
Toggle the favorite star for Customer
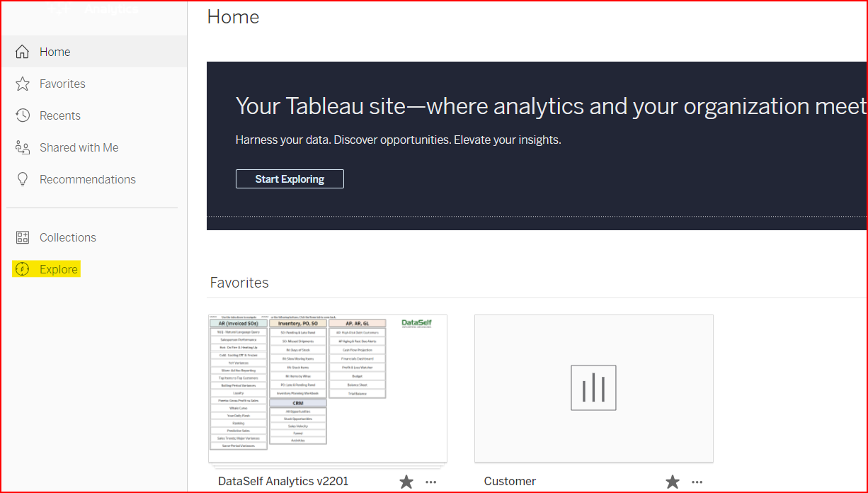click(x=673, y=482)
